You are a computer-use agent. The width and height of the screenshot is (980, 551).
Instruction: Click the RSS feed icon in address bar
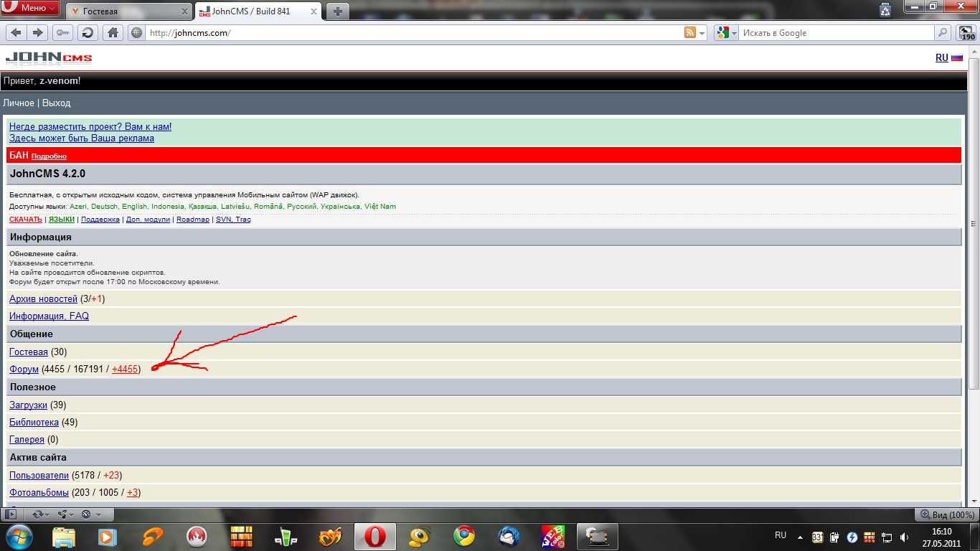pos(689,32)
